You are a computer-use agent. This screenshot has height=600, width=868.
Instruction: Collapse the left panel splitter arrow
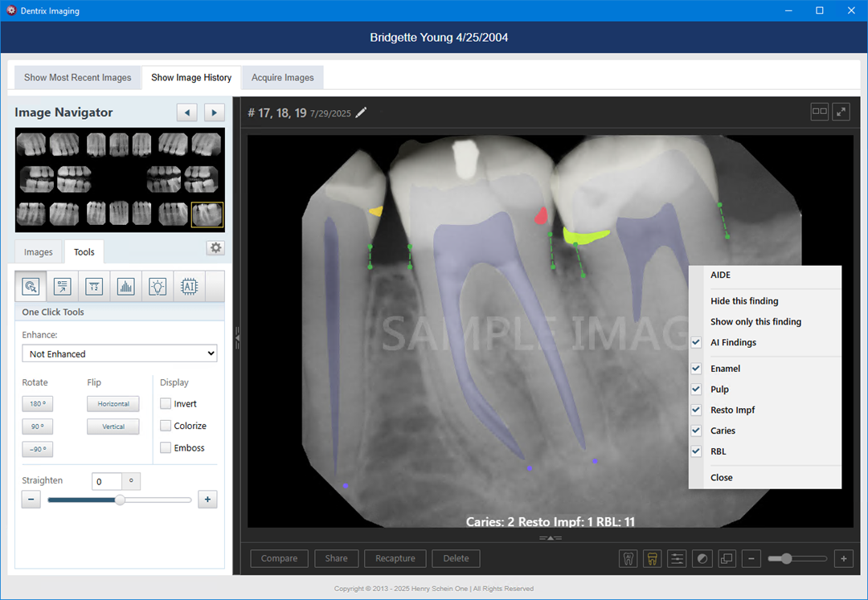(x=237, y=337)
